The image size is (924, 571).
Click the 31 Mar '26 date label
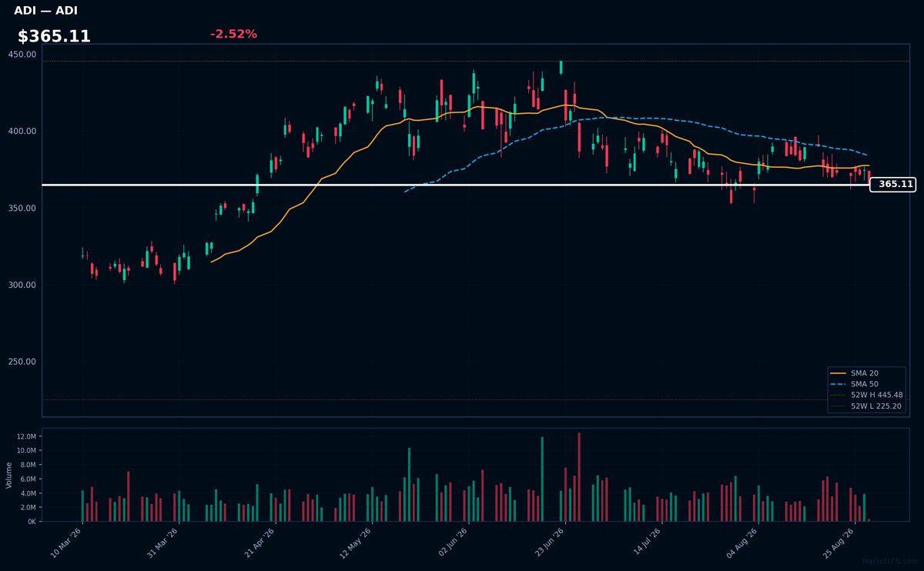[x=163, y=543]
